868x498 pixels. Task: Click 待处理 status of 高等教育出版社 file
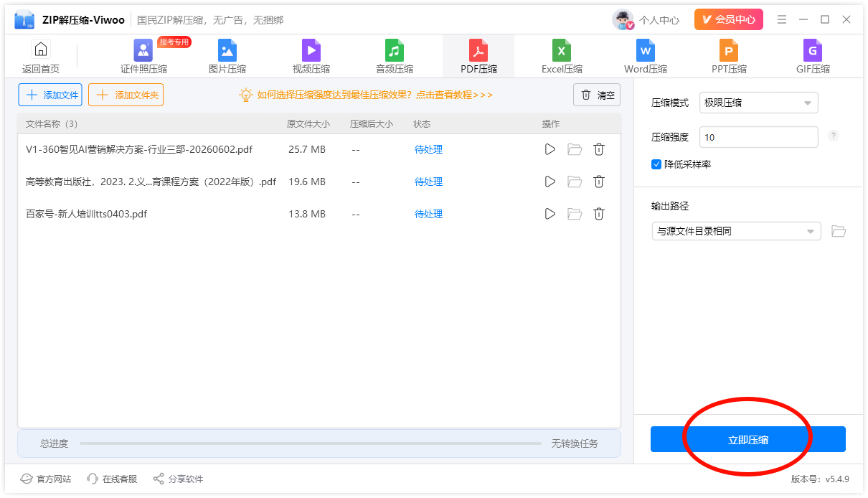click(x=428, y=182)
